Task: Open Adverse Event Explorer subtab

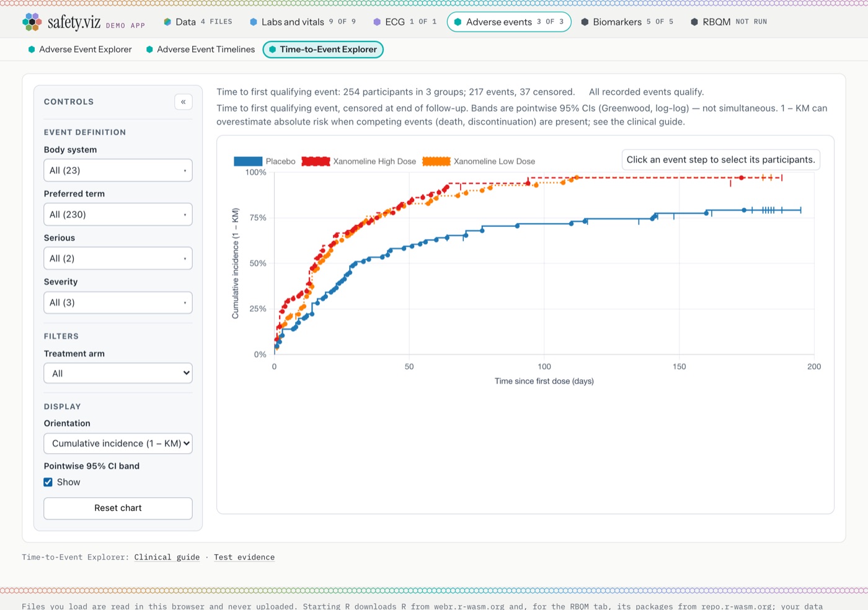Action: point(80,50)
